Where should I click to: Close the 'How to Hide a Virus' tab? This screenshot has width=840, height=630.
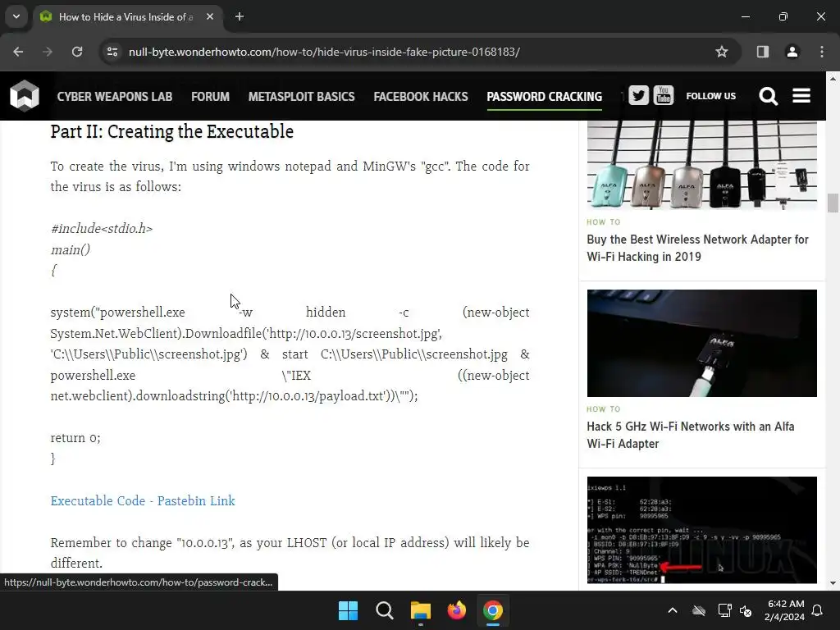[210, 16]
